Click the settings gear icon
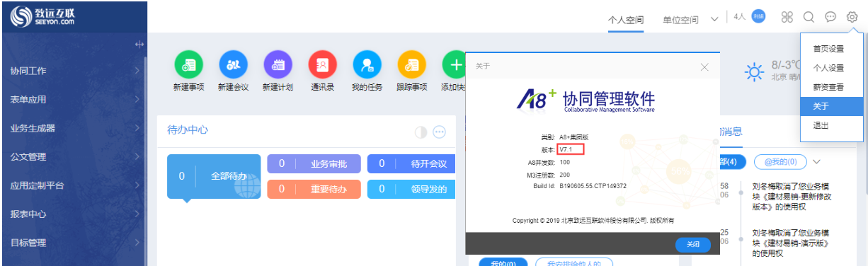This screenshot has height=266, width=868. [852, 17]
